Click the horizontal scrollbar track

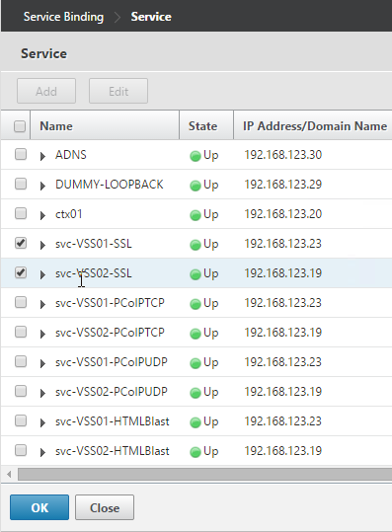204,475
